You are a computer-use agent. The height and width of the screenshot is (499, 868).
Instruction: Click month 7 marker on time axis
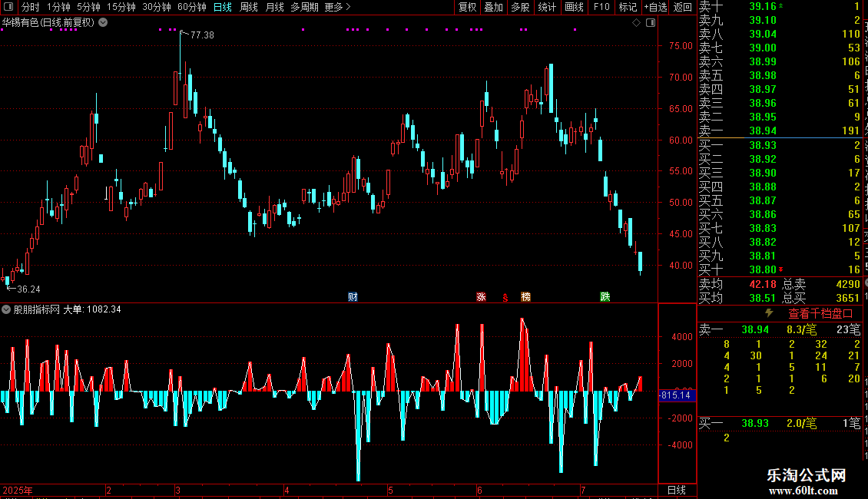(583, 490)
